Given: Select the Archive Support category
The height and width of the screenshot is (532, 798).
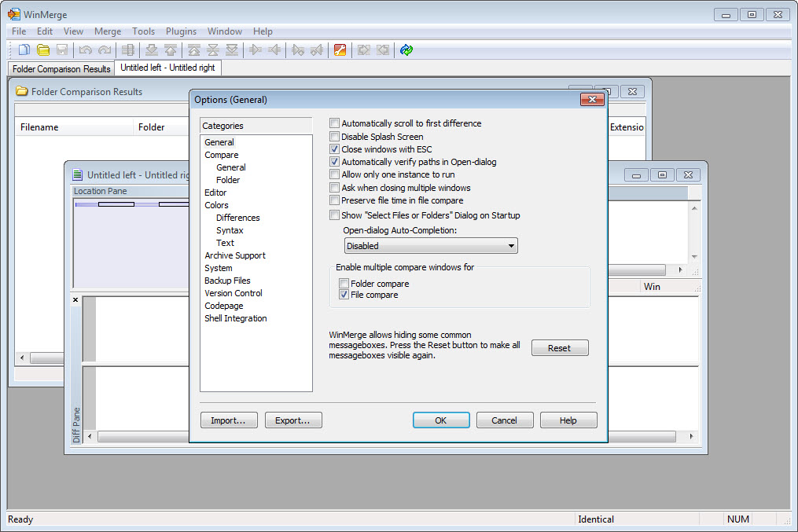Looking at the screenshot, I should coord(234,255).
